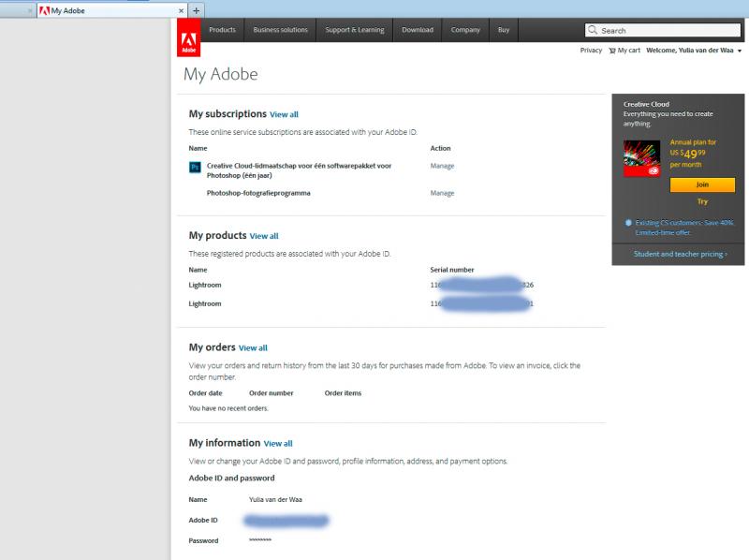Image resolution: width=749 pixels, height=560 pixels.
Task: Open the Support & Learning menu
Action: 355,30
